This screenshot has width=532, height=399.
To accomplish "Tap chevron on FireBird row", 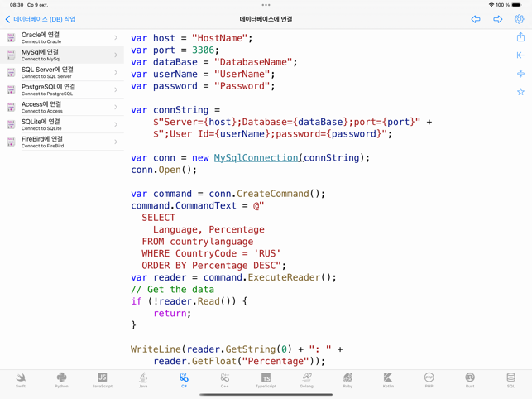I will (x=116, y=142).
